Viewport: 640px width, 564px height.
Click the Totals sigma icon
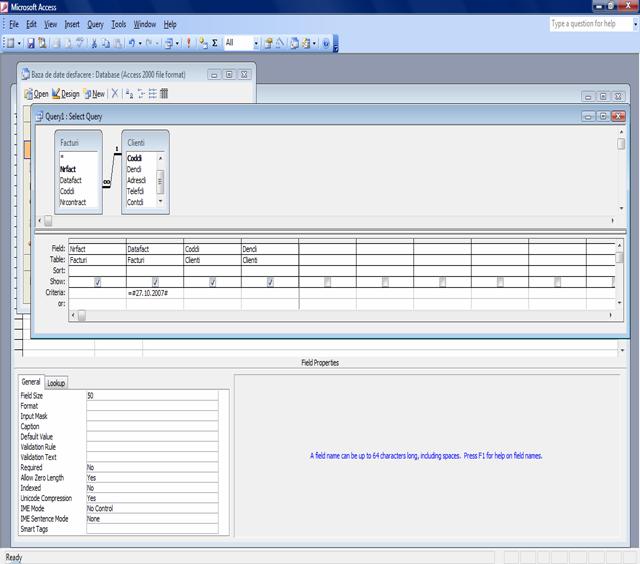(x=215, y=43)
